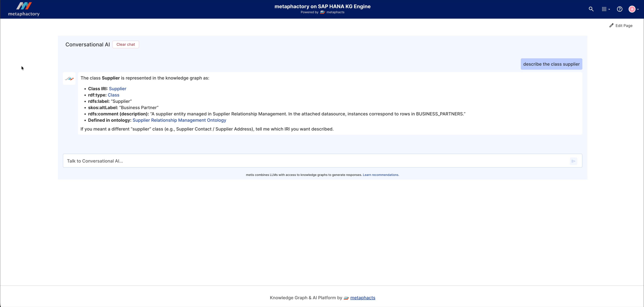This screenshot has width=644, height=307.
Task: Open the Supplier Relationship Management Ontology link
Action: pos(179,120)
